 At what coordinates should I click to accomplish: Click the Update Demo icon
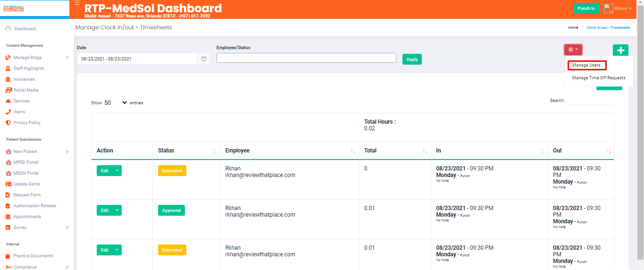point(8,184)
